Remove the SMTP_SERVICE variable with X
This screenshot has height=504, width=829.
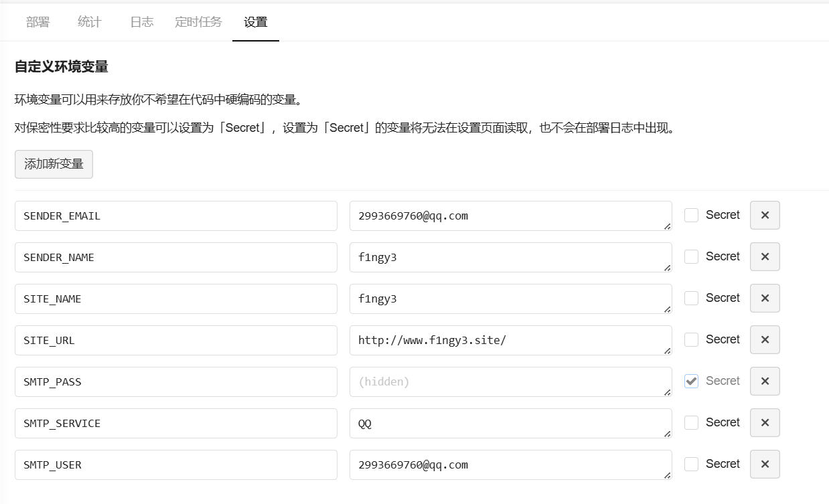(765, 423)
